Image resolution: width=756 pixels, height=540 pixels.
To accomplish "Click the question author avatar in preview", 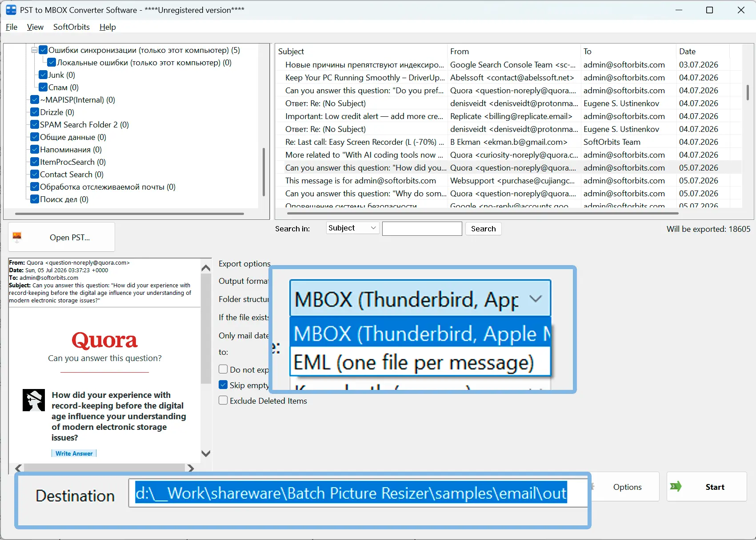I will click(x=34, y=400).
